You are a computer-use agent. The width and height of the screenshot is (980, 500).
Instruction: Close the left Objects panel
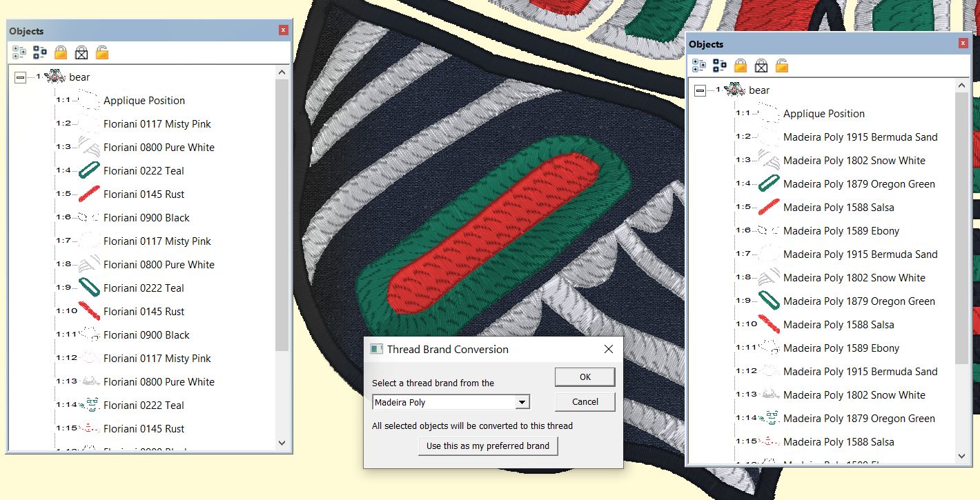(x=283, y=30)
